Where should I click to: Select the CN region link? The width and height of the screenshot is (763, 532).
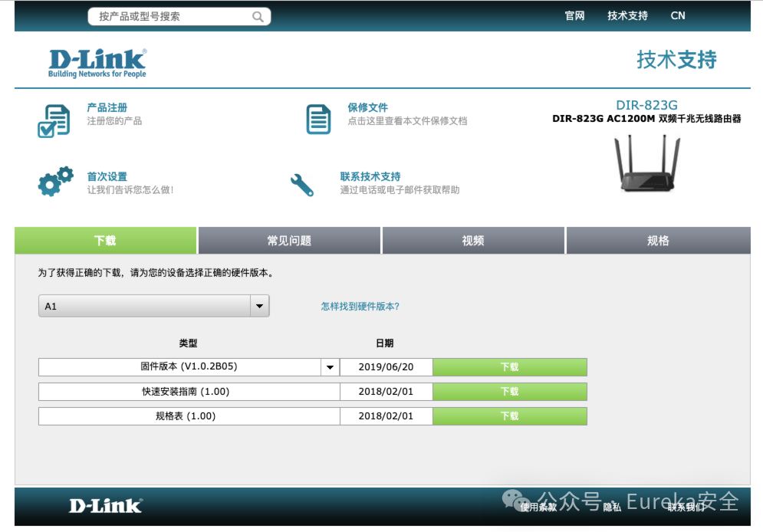coord(678,15)
